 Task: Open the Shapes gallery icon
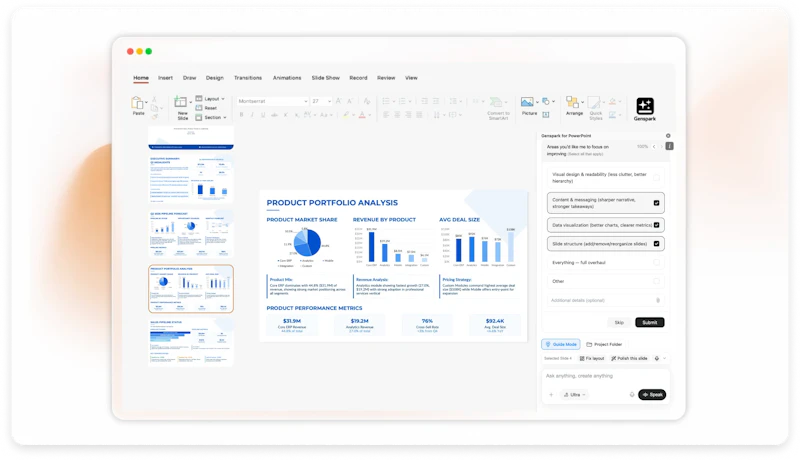point(546,101)
